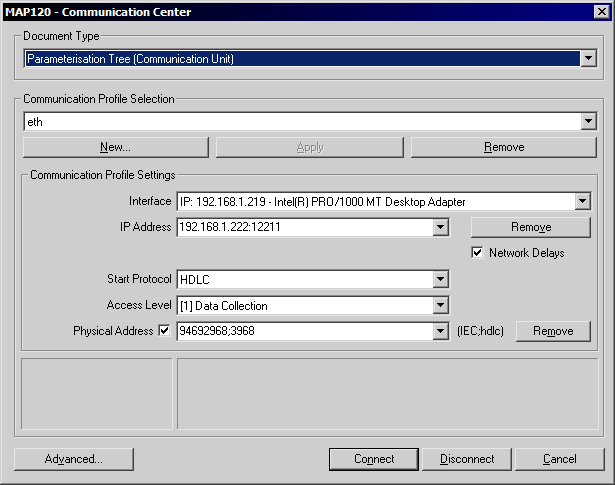This screenshot has width=615, height=485.
Task: Remove the selected communication profile
Action: click(503, 147)
